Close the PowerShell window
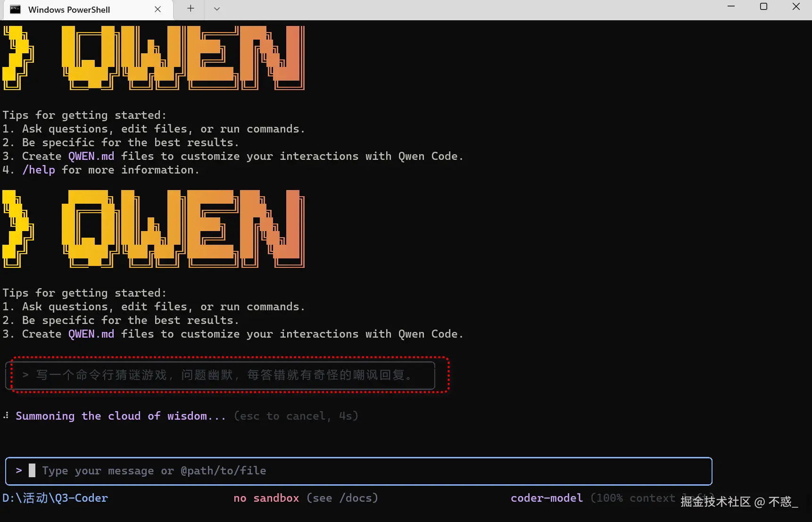 click(796, 7)
